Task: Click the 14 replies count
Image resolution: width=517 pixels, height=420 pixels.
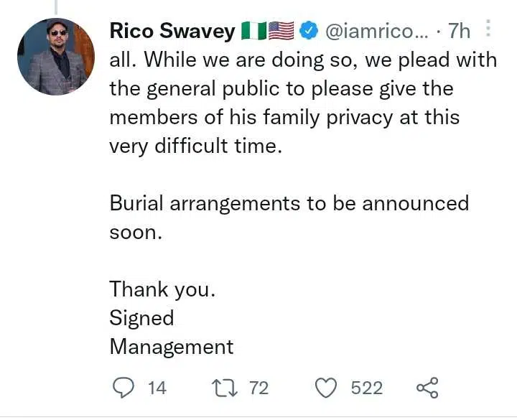Action: pyautogui.click(x=157, y=388)
